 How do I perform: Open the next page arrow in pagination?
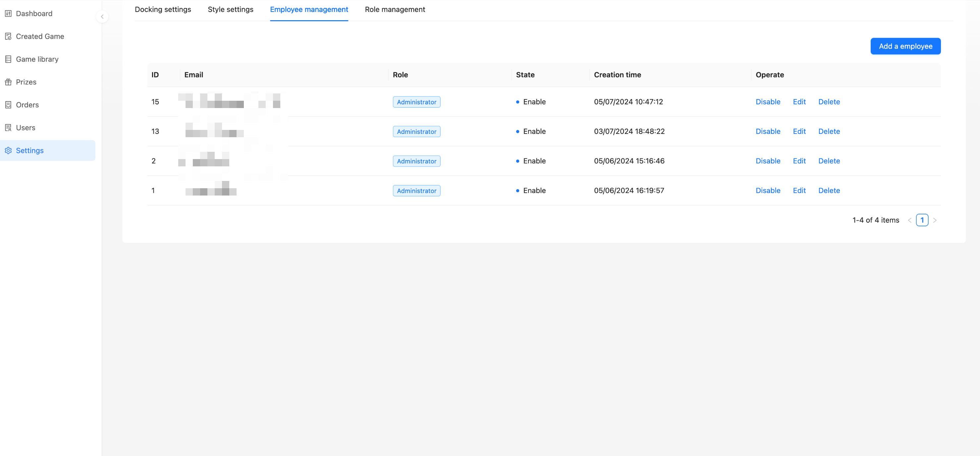coord(935,220)
